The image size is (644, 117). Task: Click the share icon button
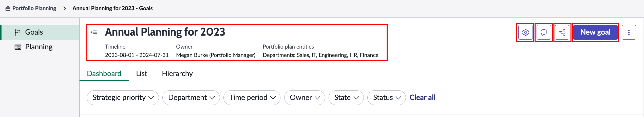[562, 32]
